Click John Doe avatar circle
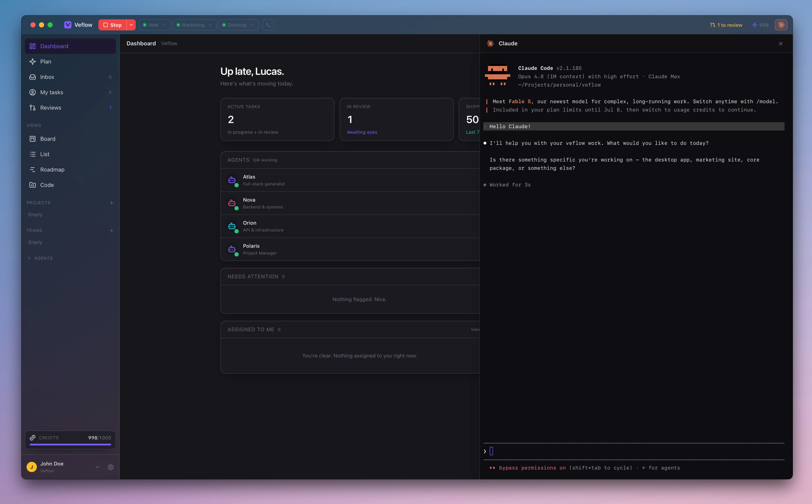 (32, 467)
